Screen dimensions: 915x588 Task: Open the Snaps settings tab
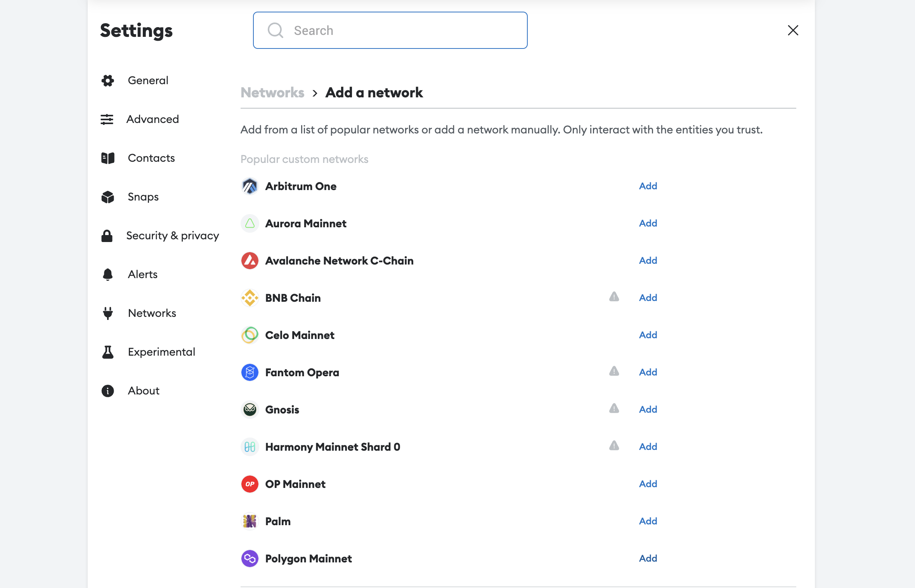coord(143,197)
